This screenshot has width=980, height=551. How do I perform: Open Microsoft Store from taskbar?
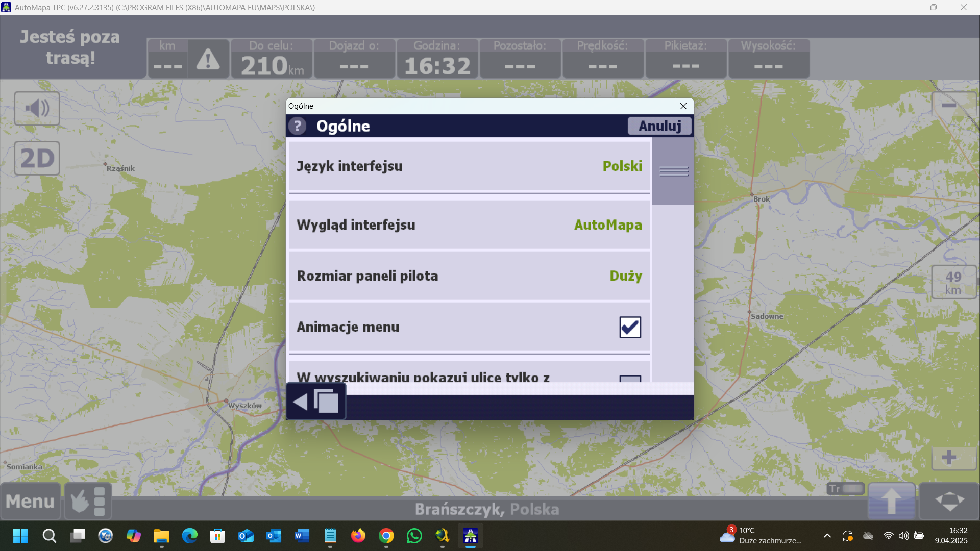click(x=218, y=536)
